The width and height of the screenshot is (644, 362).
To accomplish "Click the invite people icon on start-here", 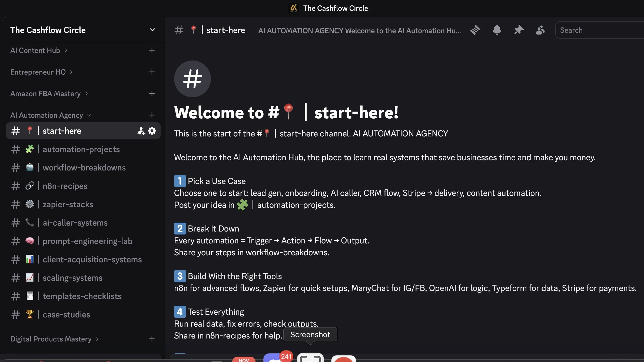I will coord(141,131).
